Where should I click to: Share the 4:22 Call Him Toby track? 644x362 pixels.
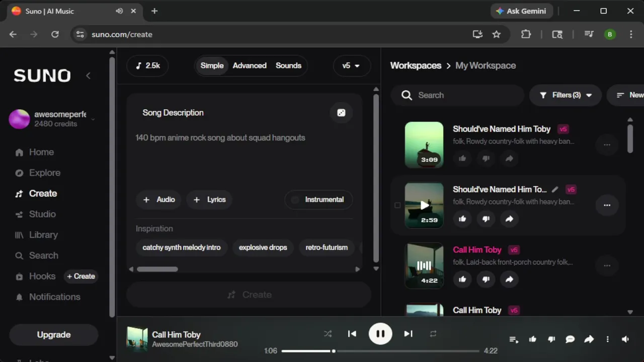point(509,279)
